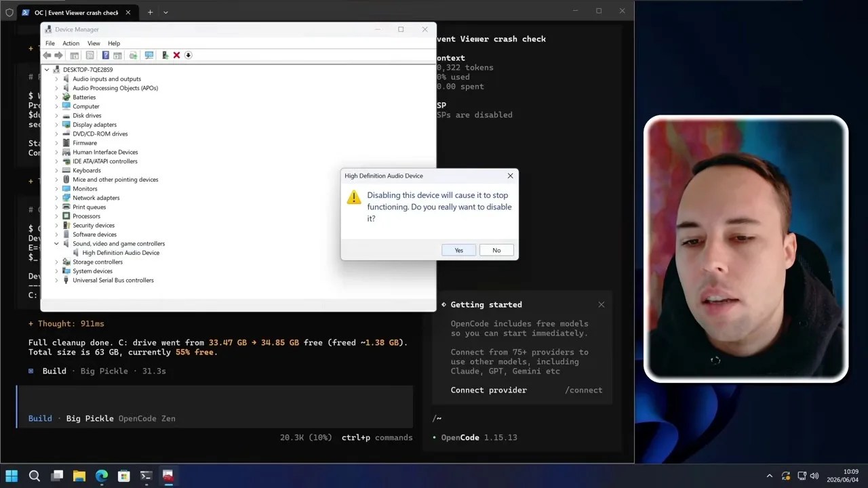Viewport: 868px width, 488px height.
Task: Click the red X Uninstall device icon
Action: click(176, 55)
